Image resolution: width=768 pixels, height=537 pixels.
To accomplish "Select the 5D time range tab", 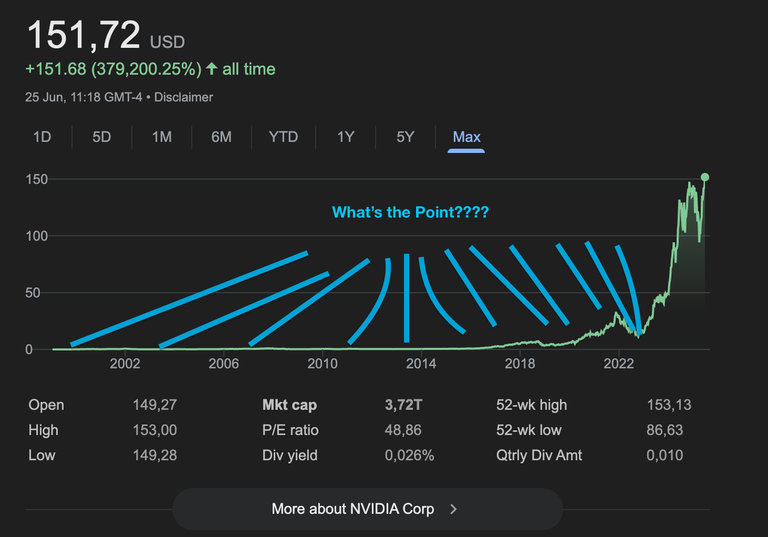I will coord(102,137).
